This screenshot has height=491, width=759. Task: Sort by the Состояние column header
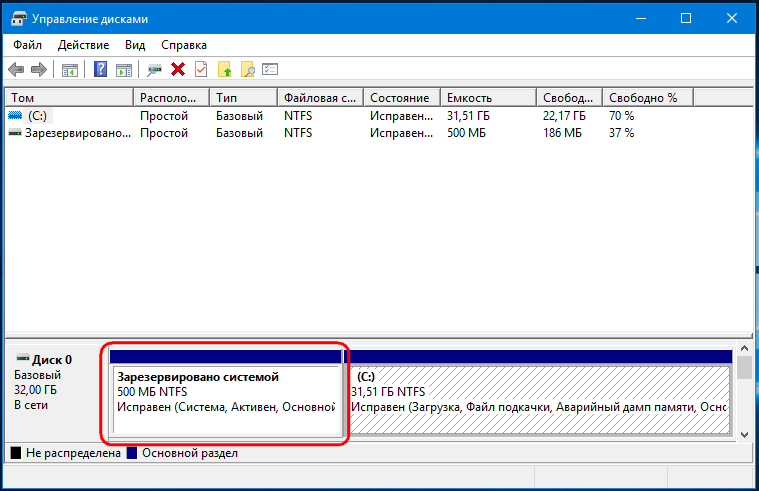coord(402,98)
